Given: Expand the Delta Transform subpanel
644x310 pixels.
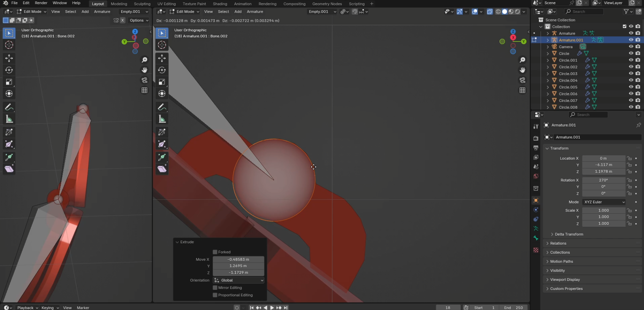Looking at the screenshot, I should (569, 234).
